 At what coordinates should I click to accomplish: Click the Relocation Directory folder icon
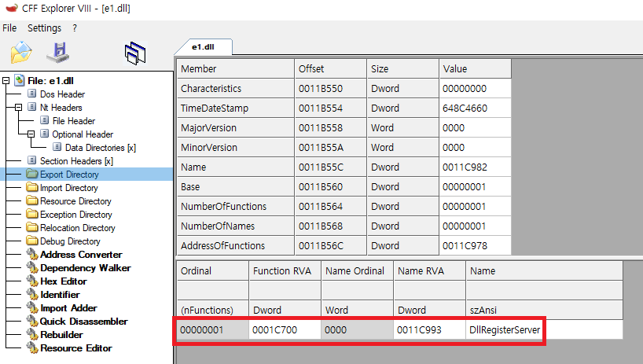point(32,227)
